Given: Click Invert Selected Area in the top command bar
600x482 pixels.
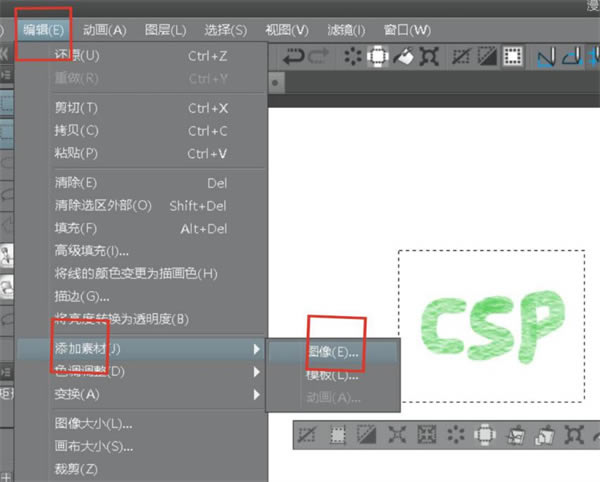Looking at the screenshot, I should [487, 57].
